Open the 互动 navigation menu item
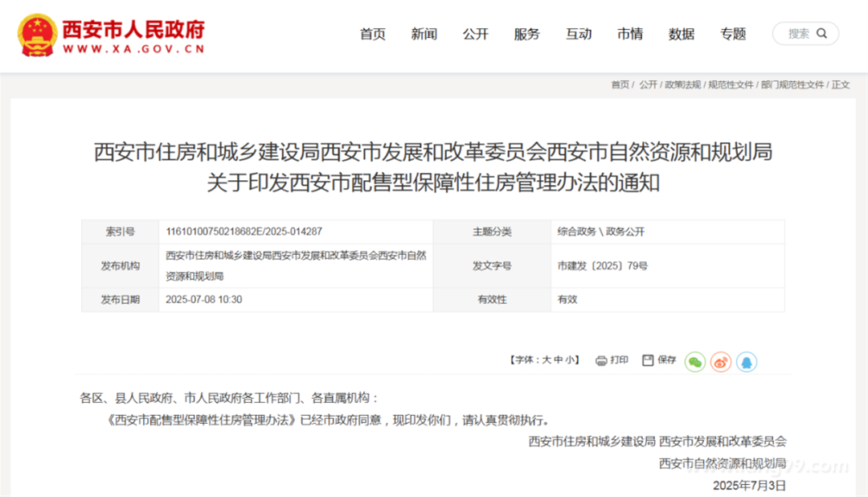The height and width of the screenshot is (497, 868). (579, 34)
